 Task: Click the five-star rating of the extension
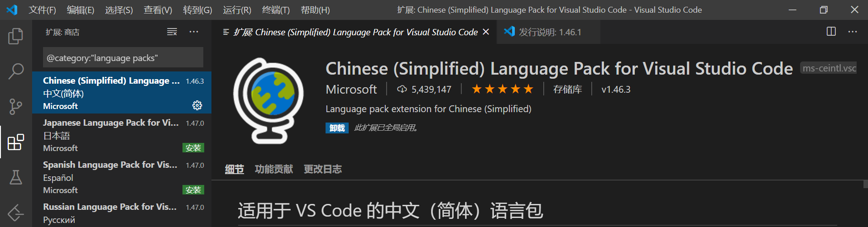click(x=503, y=89)
